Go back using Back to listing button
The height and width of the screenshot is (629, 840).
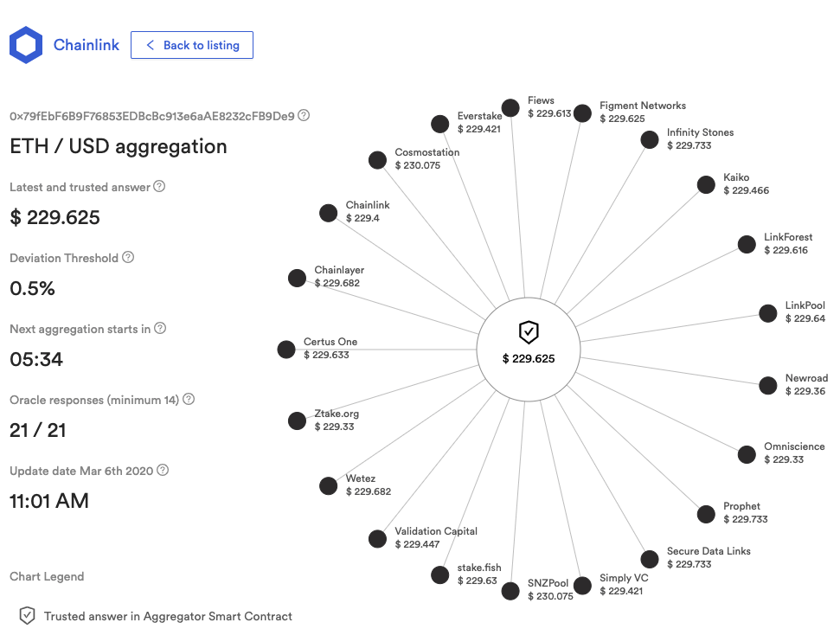click(x=192, y=45)
